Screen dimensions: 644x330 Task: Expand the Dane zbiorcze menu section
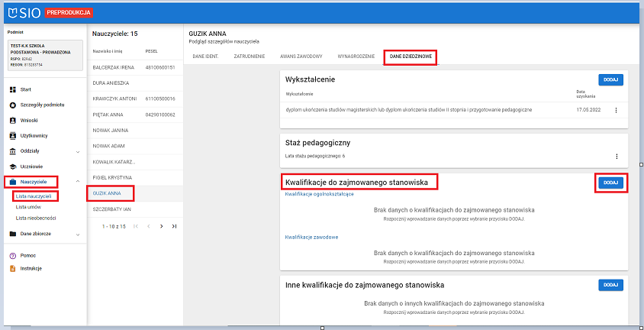coord(78,234)
